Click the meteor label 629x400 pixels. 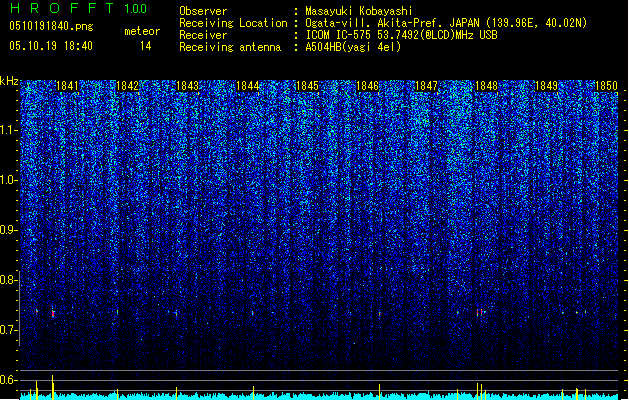click(x=142, y=31)
